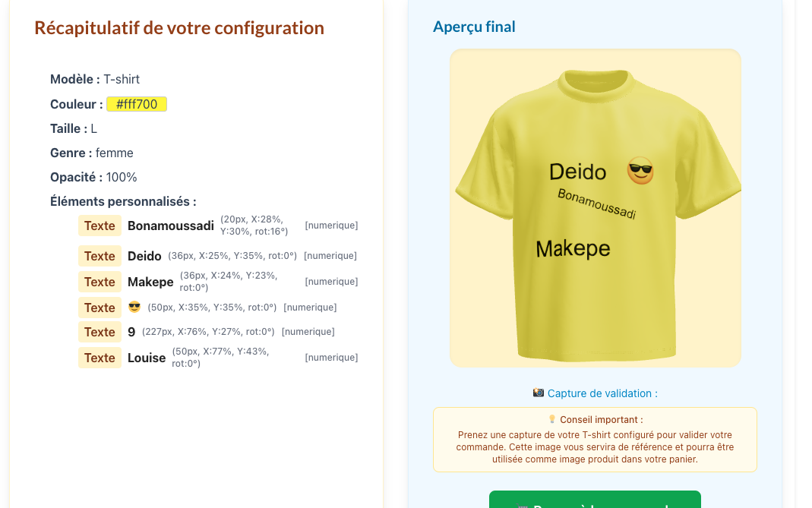The image size is (812, 508).
Task: Click the sunglasses emoji in the elements list
Action: pyautogui.click(x=134, y=308)
